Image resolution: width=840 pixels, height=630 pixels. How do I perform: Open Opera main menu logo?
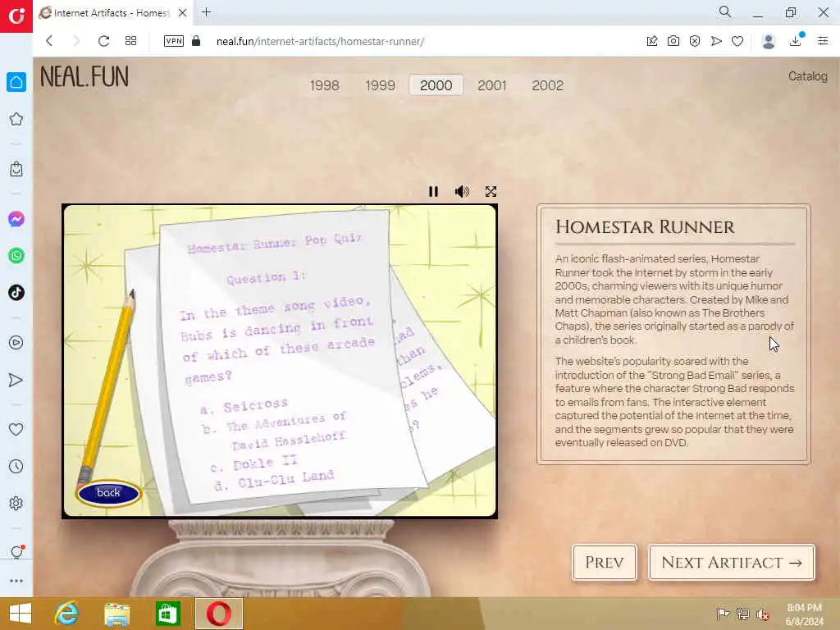[x=16, y=16]
